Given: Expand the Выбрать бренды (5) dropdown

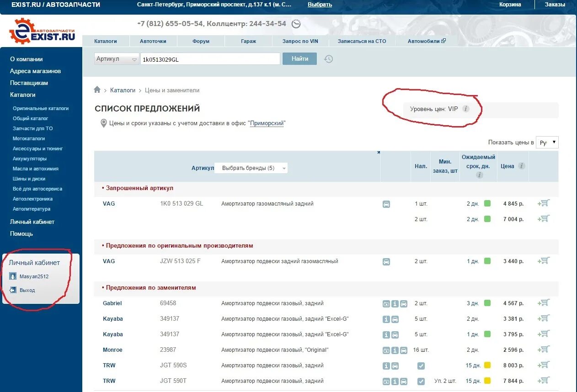Looking at the screenshot, I should point(251,168).
